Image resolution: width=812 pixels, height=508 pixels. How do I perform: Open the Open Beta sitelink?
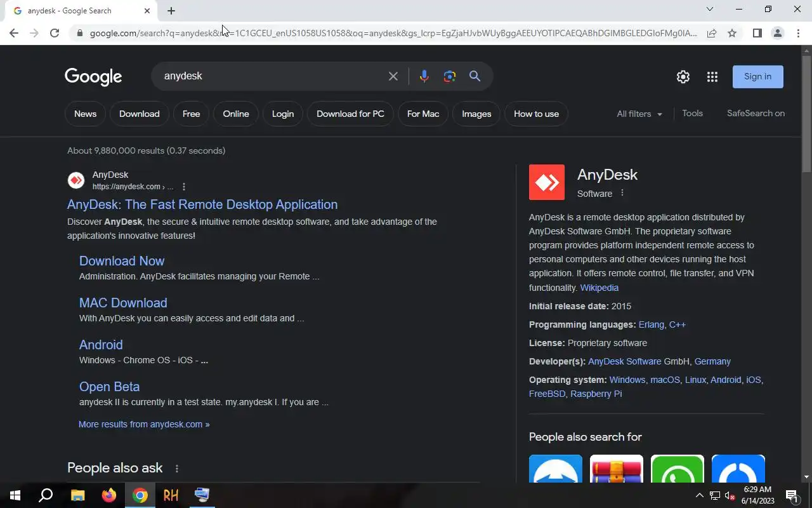(x=109, y=387)
